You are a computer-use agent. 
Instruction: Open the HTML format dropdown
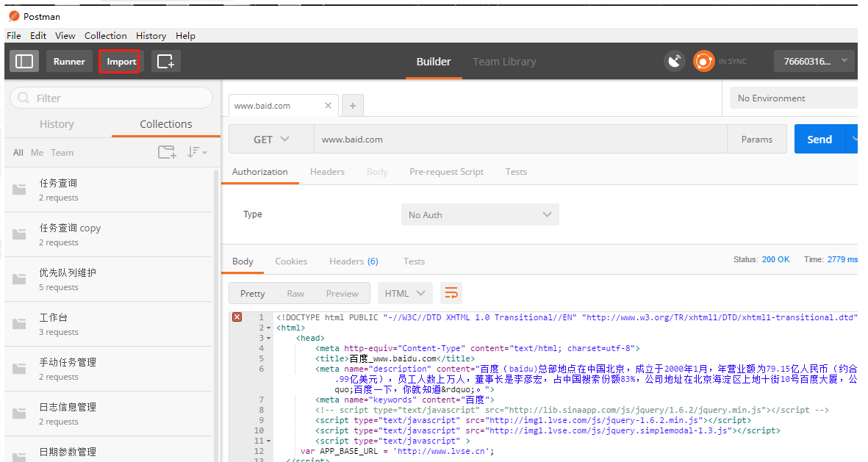(x=405, y=293)
